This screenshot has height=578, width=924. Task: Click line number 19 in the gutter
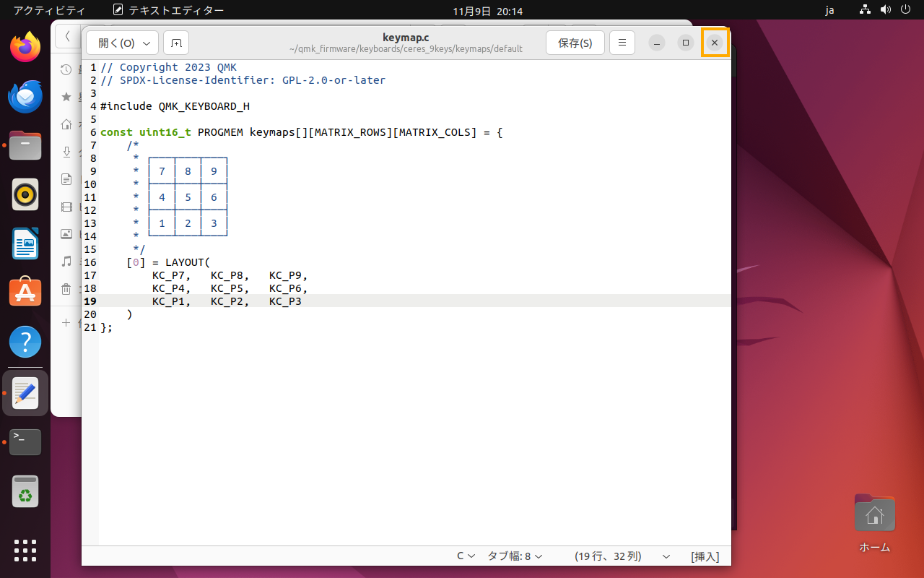pyautogui.click(x=90, y=301)
